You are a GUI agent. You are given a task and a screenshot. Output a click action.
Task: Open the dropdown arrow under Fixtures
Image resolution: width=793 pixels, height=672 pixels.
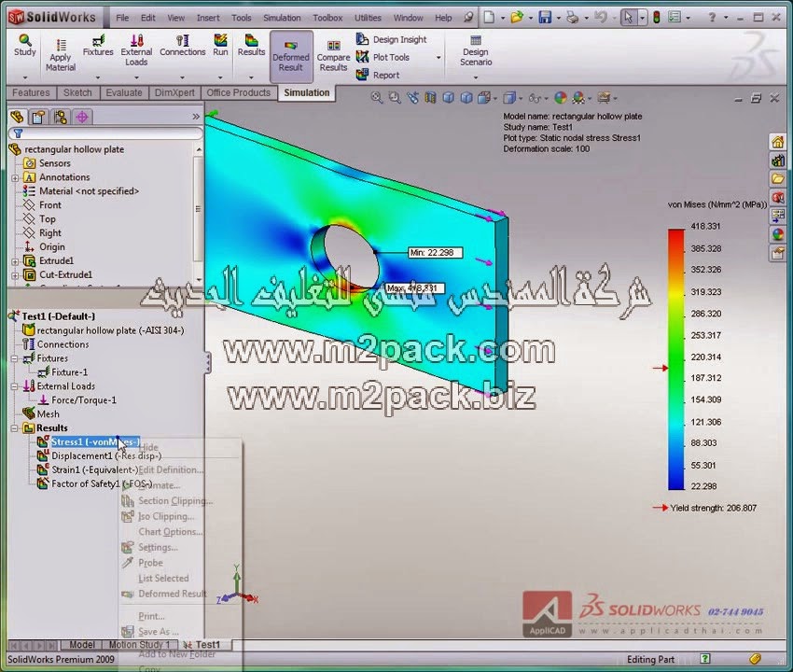98,77
